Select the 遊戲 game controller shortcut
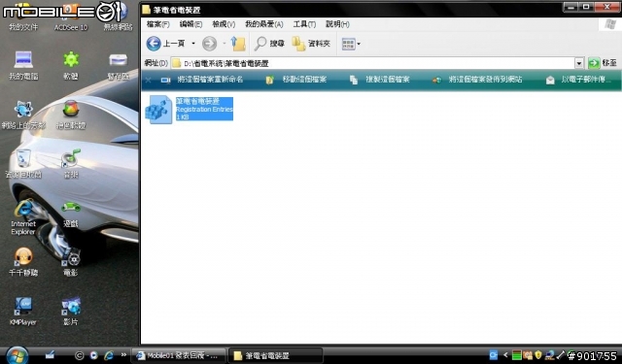 pos(71,214)
